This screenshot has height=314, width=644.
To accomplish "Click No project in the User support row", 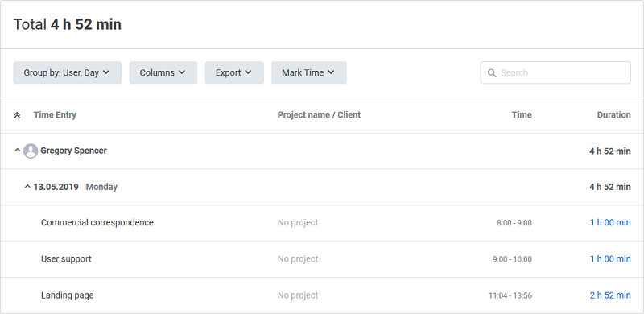I will [x=298, y=259].
